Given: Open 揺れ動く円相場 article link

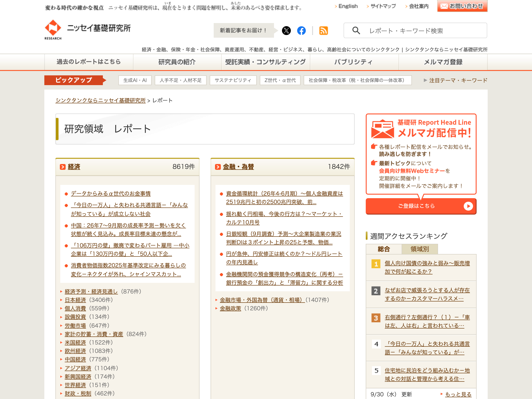Looking at the screenshot, I should coord(284,218).
